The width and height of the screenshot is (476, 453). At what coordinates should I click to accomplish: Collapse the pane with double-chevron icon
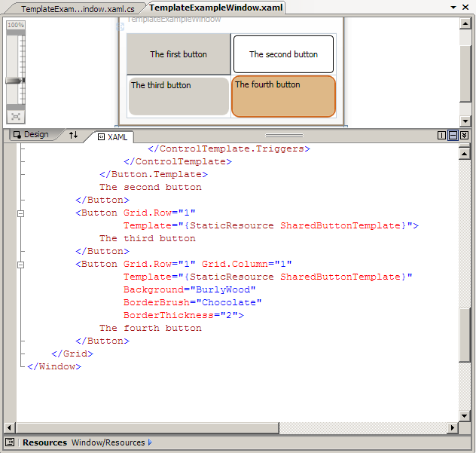pos(464,135)
